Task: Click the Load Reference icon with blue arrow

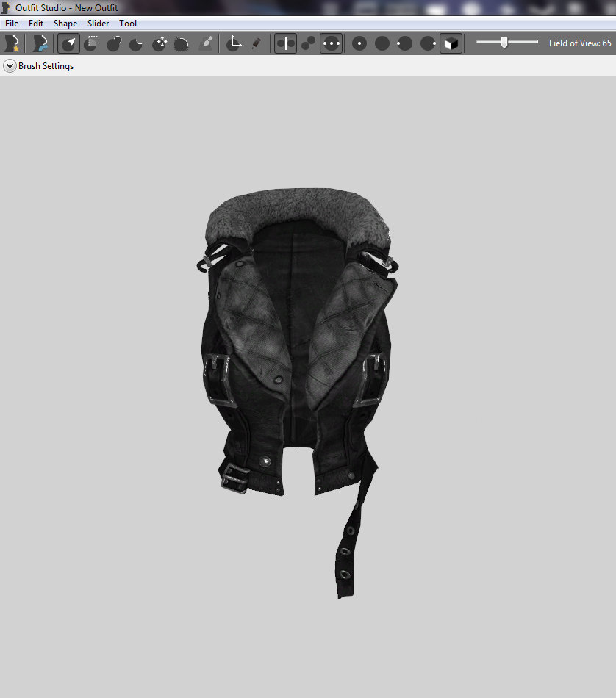Action: coord(40,43)
